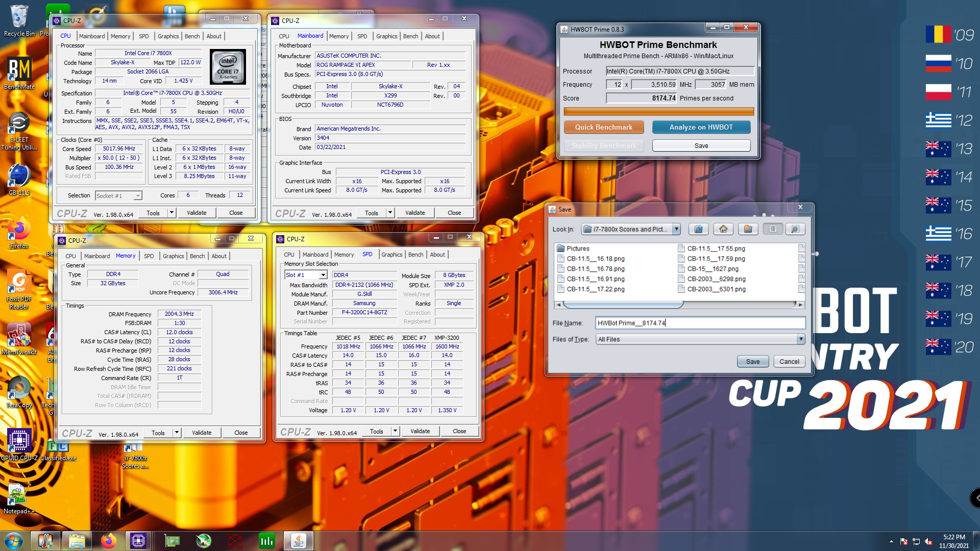The height and width of the screenshot is (551, 980).
Task: Open Firefox from the taskbar
Action: [x=108, y=541]
